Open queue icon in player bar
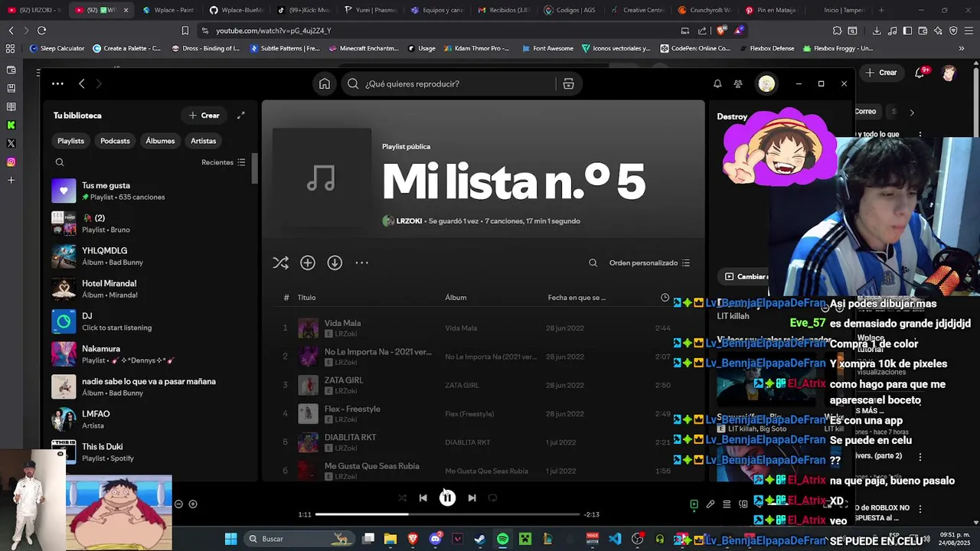 coord(727,504)
